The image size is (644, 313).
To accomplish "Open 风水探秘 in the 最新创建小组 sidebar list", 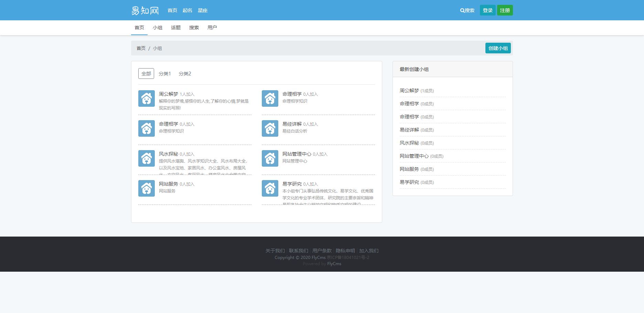I will pos(409,143).
